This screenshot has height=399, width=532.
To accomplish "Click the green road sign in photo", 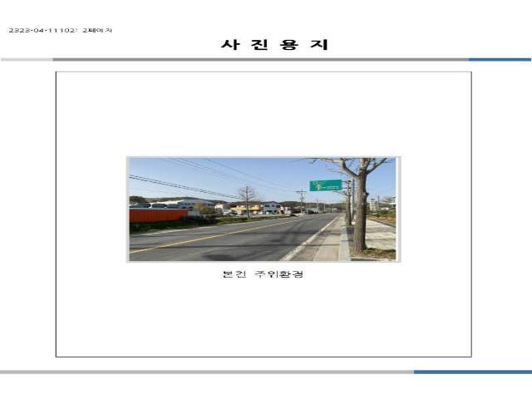I will tap(325, 185).
